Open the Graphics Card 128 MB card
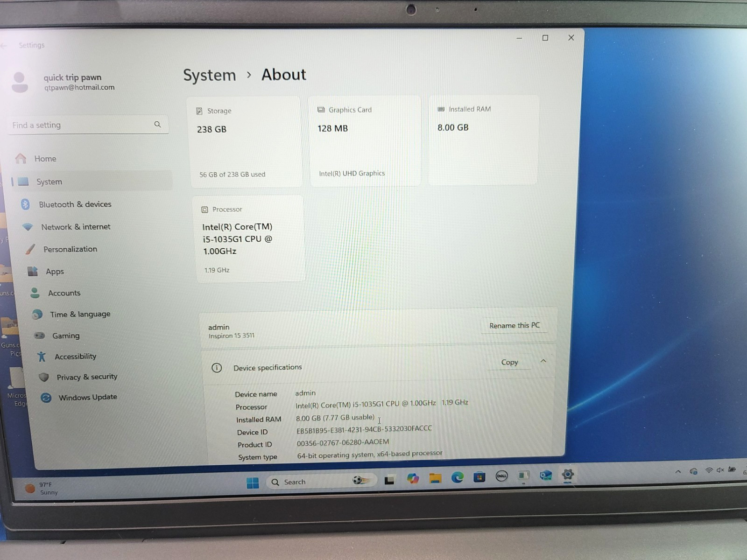747x560 pixels. tap(365, 141)
